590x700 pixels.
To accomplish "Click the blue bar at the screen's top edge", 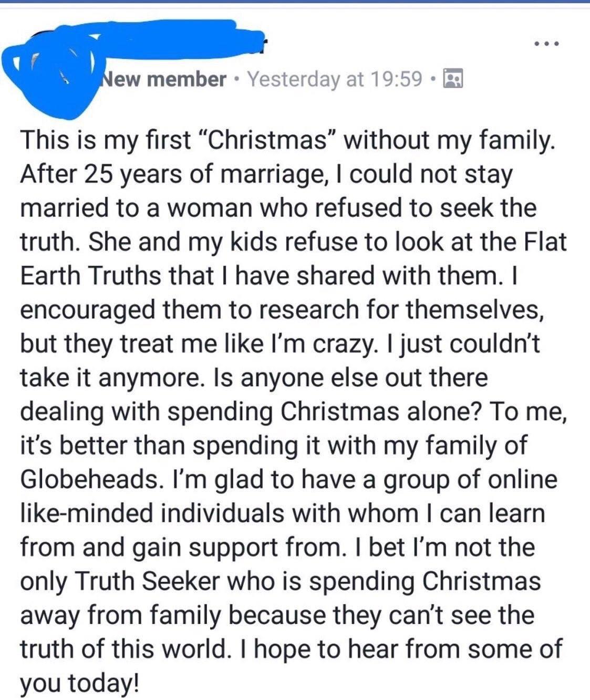I will [295, 2].
